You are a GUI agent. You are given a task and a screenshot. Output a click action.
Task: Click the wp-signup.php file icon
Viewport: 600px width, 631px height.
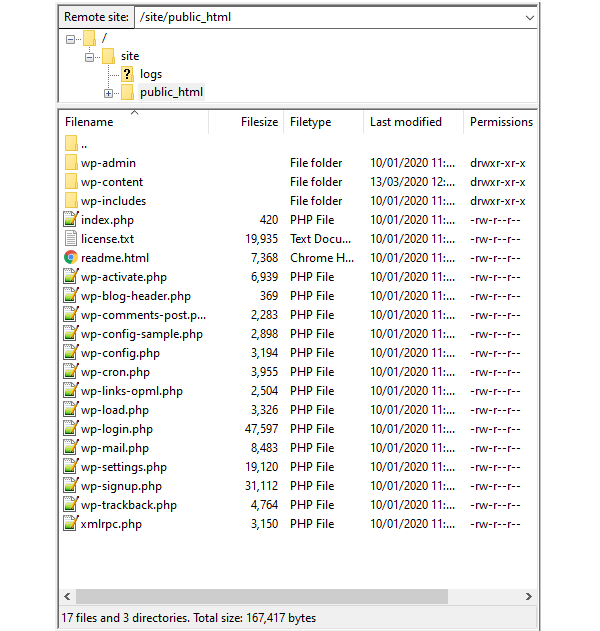[x=70, y=485]
